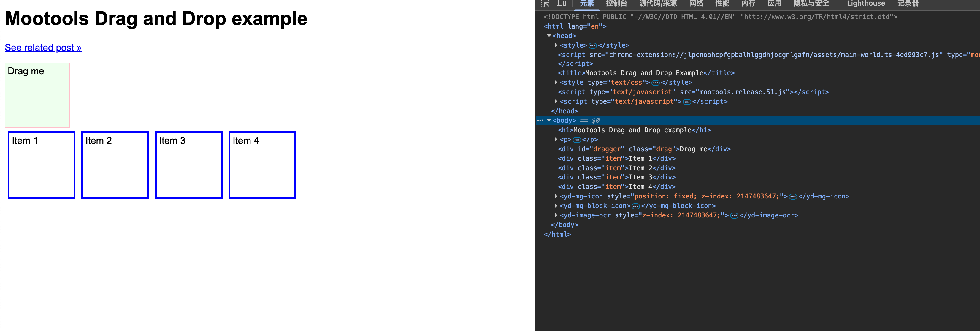This screenshot has width=980, height=331.
Task: Click the Item 3 blue box
Action: 188,165
